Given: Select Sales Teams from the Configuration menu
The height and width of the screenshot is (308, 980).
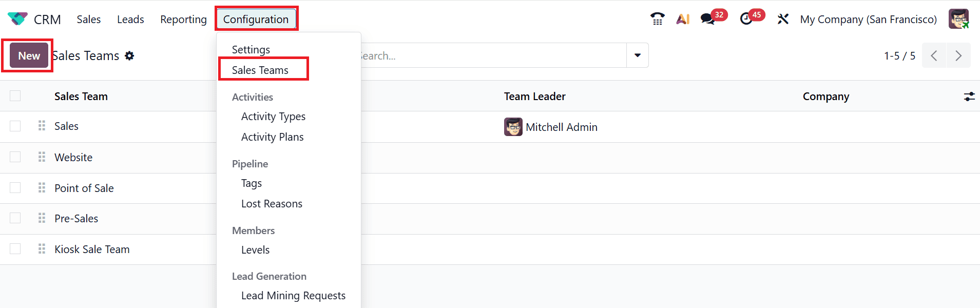Looking at the screenshot, I should pyautogui.click(x=264, y=69).
